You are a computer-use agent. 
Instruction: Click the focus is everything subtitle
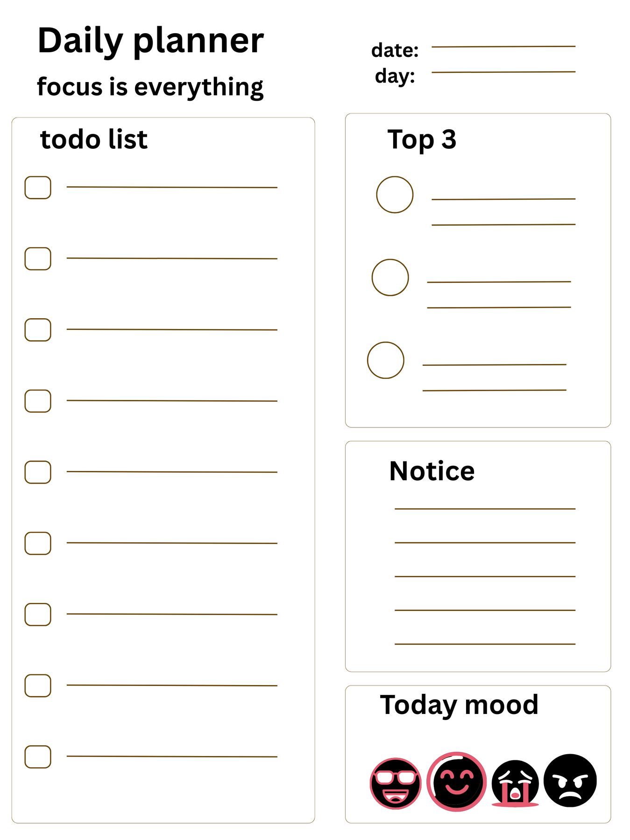tap(150, 87)
